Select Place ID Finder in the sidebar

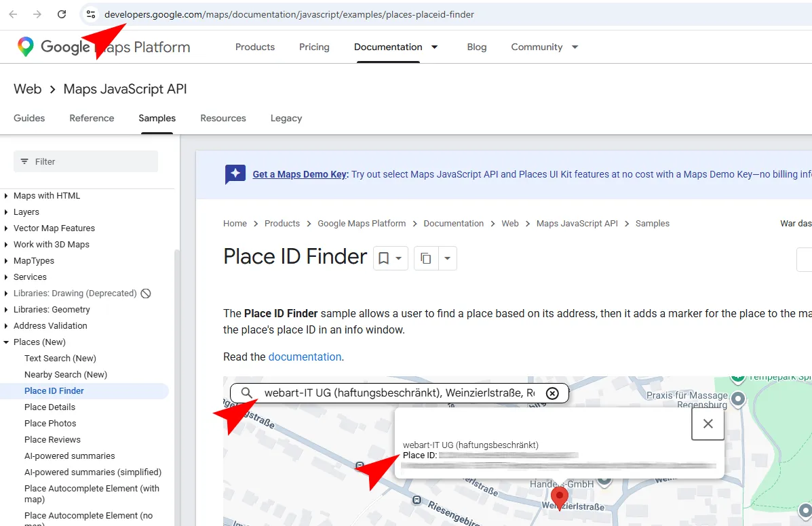coord(54,391)
